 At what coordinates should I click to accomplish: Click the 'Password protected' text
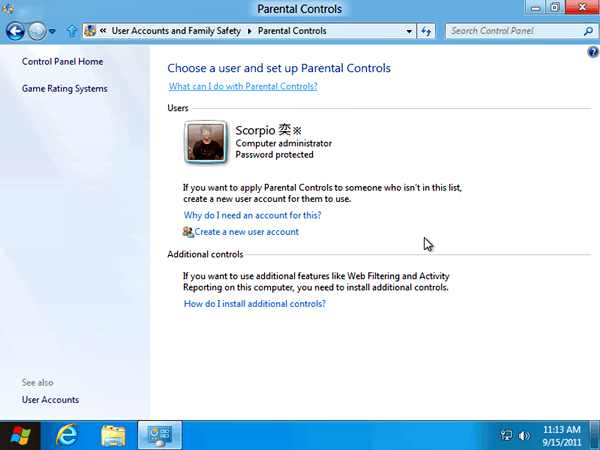[274, 155]
